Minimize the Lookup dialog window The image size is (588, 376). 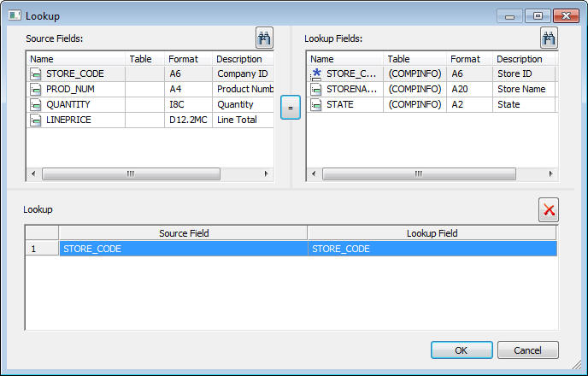click(x=509, y=15)
